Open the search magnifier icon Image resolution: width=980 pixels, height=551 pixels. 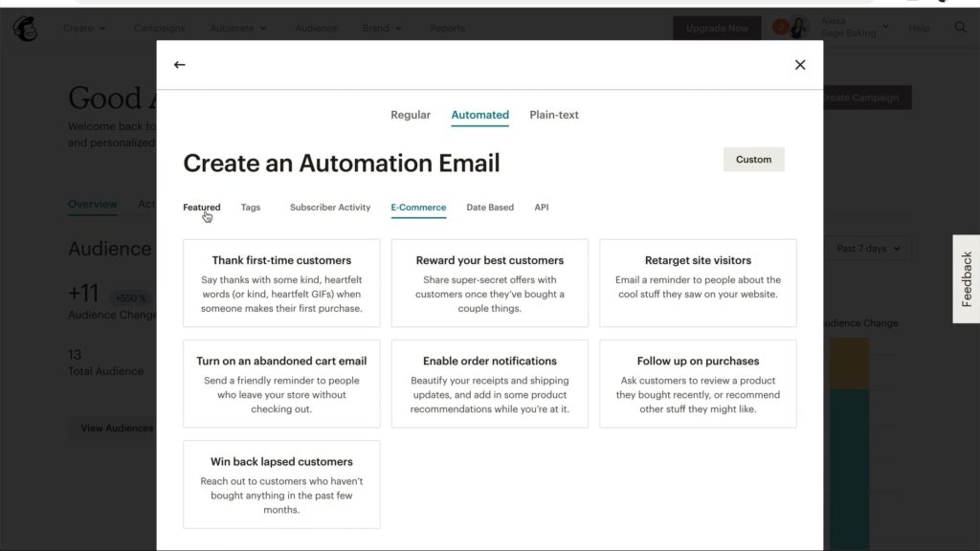[960, 28]
